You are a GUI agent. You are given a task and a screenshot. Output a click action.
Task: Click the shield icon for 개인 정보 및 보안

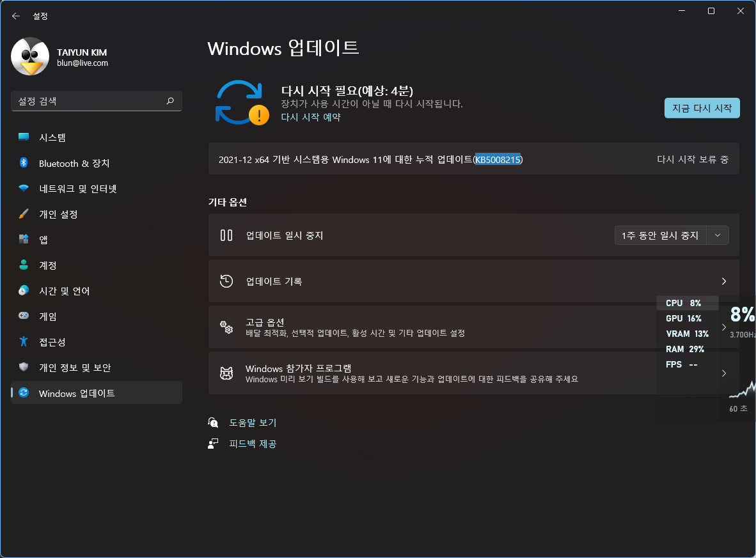[24, 367]
